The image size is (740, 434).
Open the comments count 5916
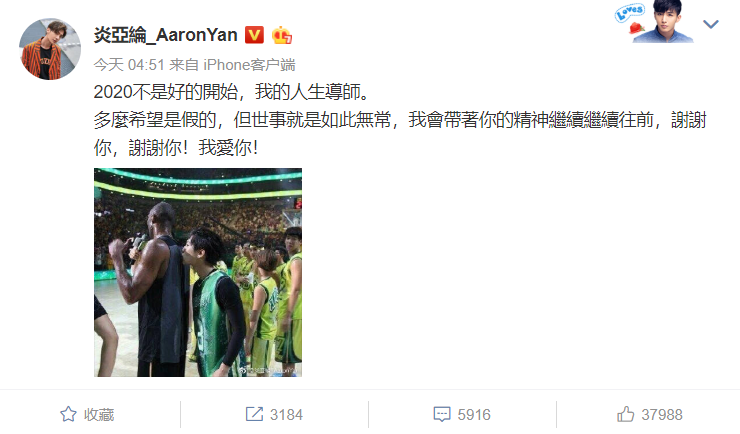(x=474, y=415)
